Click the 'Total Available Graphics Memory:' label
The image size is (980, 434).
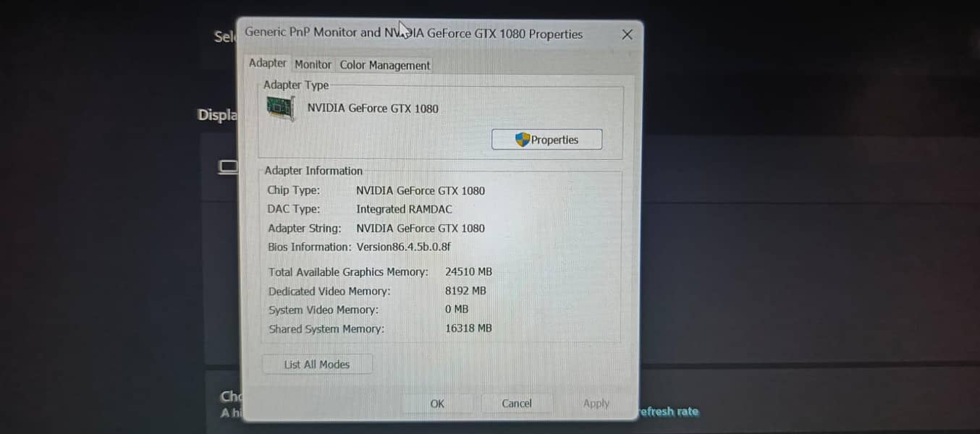pyautogui.click(x=348, y=272)
